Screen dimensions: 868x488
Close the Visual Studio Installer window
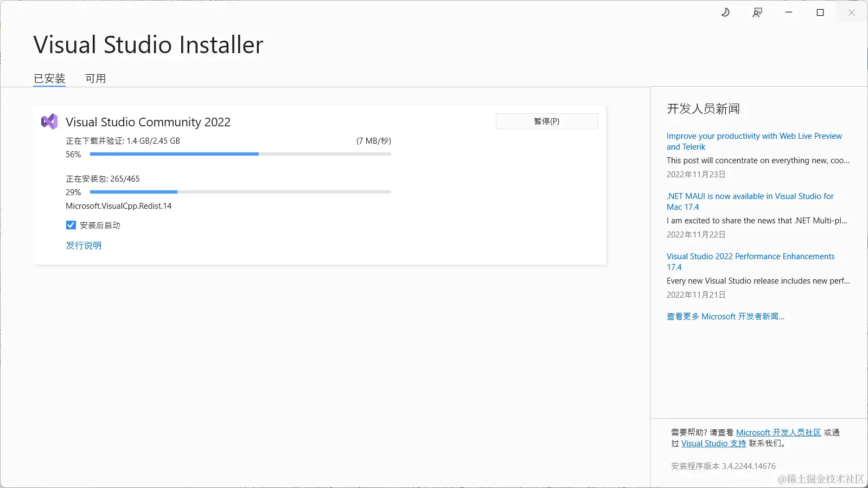click(852, 12)
